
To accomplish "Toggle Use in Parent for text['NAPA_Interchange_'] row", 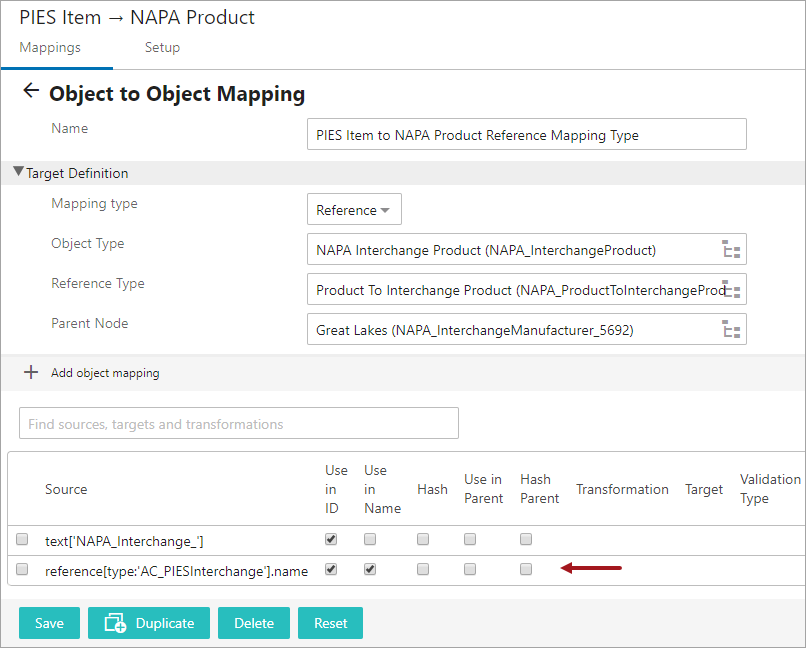I will point(470,539).
